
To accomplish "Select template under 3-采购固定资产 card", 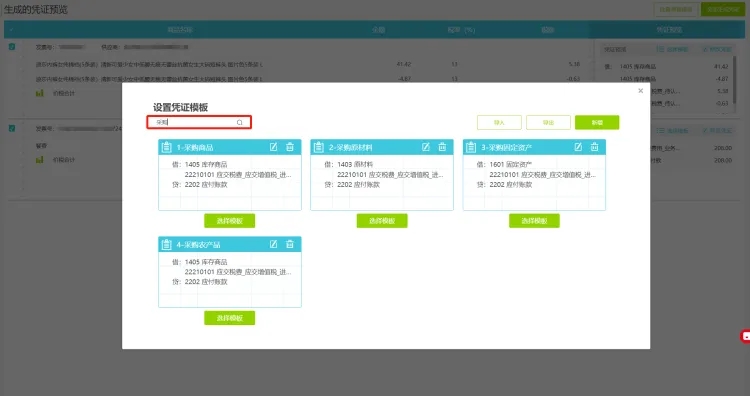I will tap(534, 220).
